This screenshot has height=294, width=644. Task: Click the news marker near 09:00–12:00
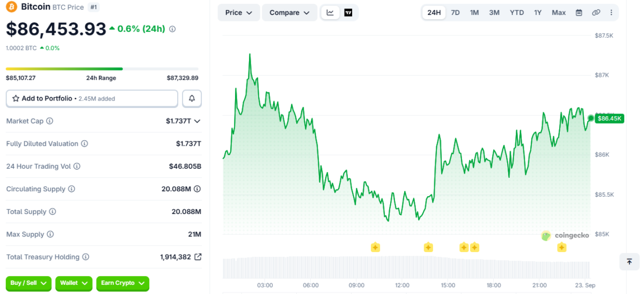pyautogui.click(x=375, y=247)
